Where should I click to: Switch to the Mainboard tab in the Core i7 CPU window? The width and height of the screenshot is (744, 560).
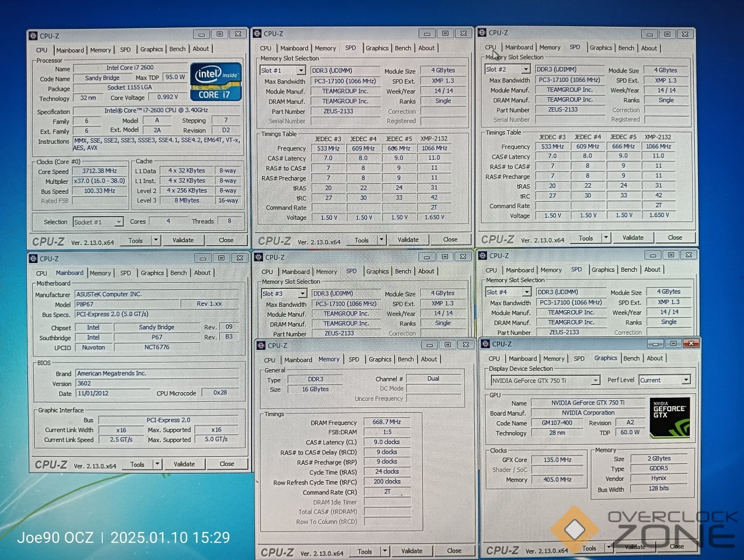coord(70,50)
